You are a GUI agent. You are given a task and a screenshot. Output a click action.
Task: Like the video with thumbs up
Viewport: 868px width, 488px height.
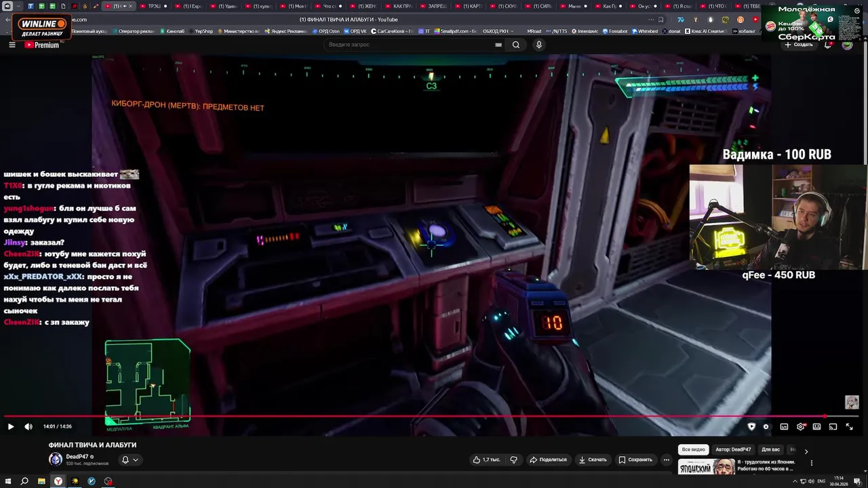click(x=487, y=460)
